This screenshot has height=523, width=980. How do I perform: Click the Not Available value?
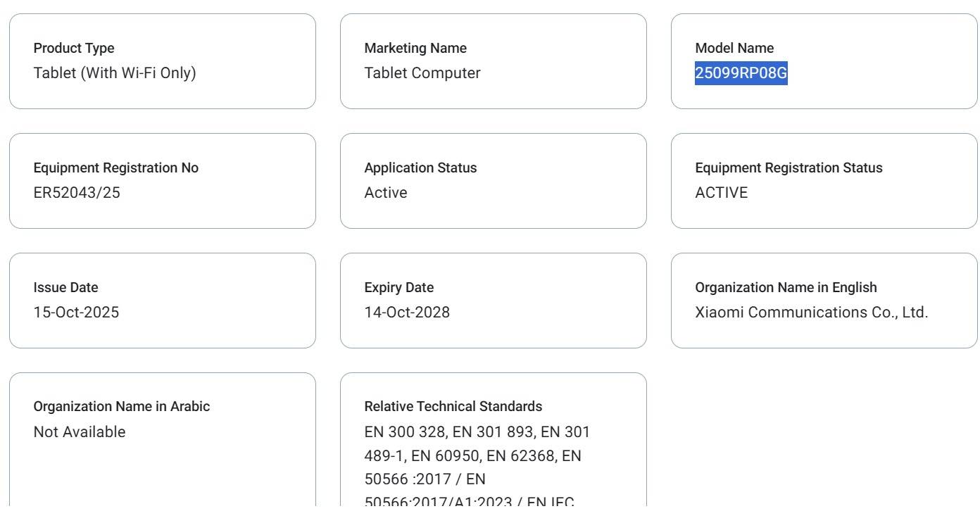pyautogui.click(x=80, y=432)
